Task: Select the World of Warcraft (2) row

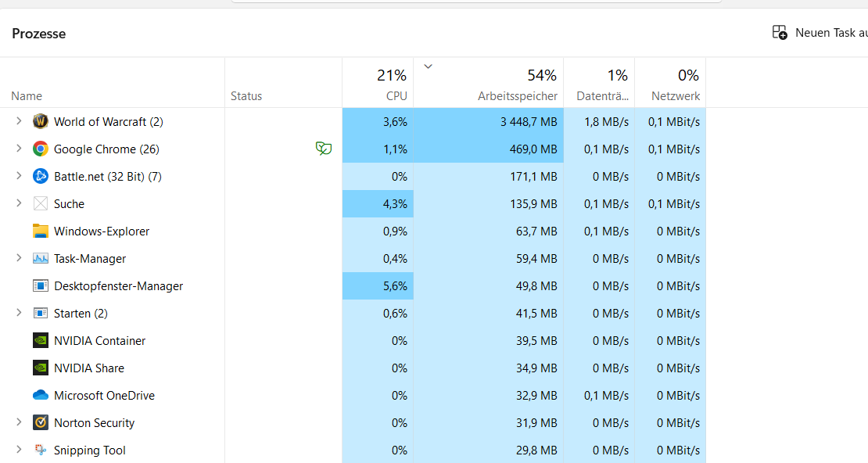Action: [353, 121]
